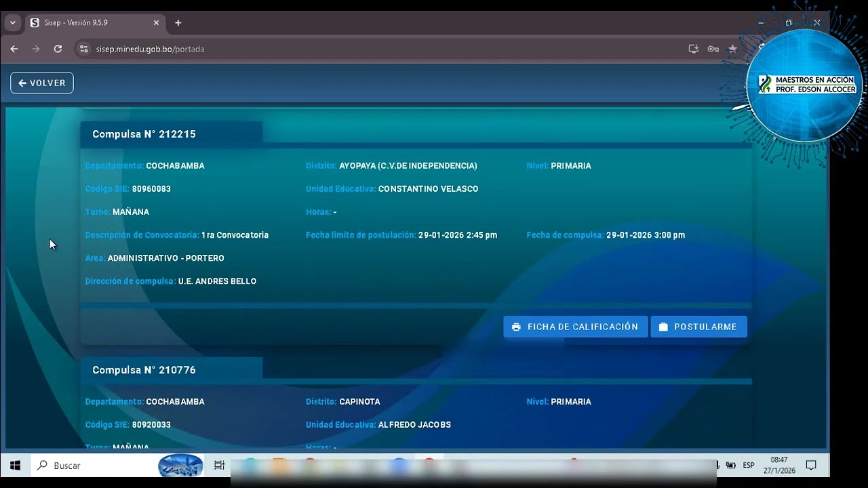This screenshot has height=488, width=868.
Task: Open a new browser tab
Action: coord(178,22)
